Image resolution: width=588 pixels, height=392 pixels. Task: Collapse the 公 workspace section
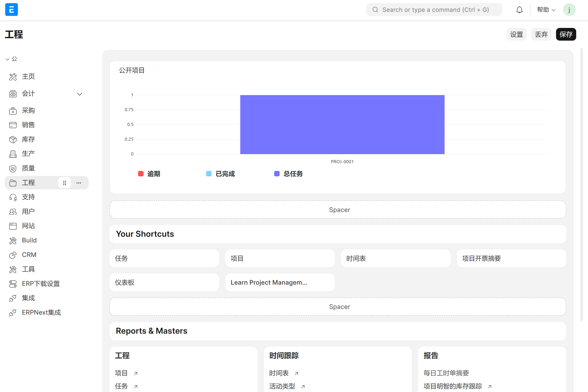point(7,59)
